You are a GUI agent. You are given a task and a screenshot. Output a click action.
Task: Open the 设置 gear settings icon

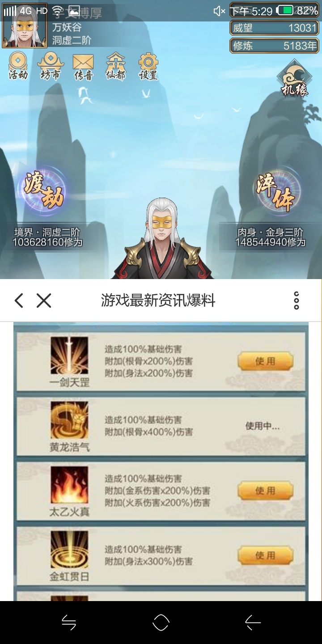click(148, 66)
